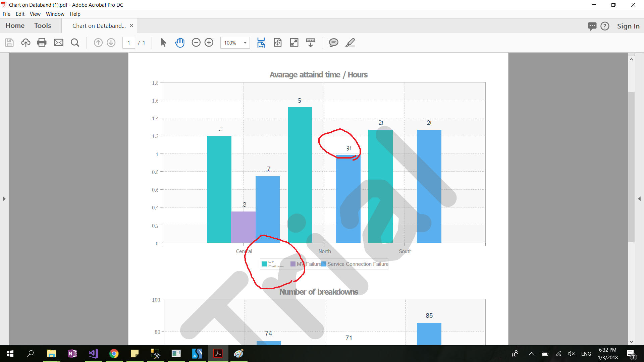
Task: Send file by email icon
Action: [59, 43]
